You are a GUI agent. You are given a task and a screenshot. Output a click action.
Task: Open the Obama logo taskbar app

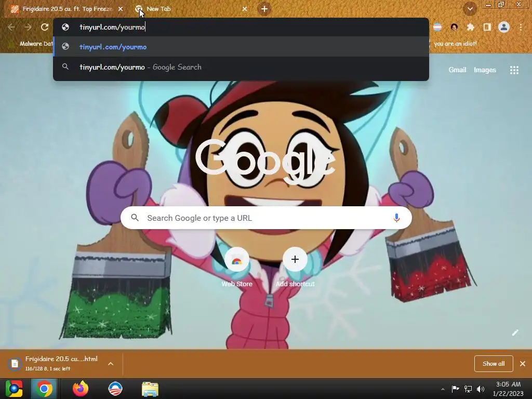pos(115,389)
